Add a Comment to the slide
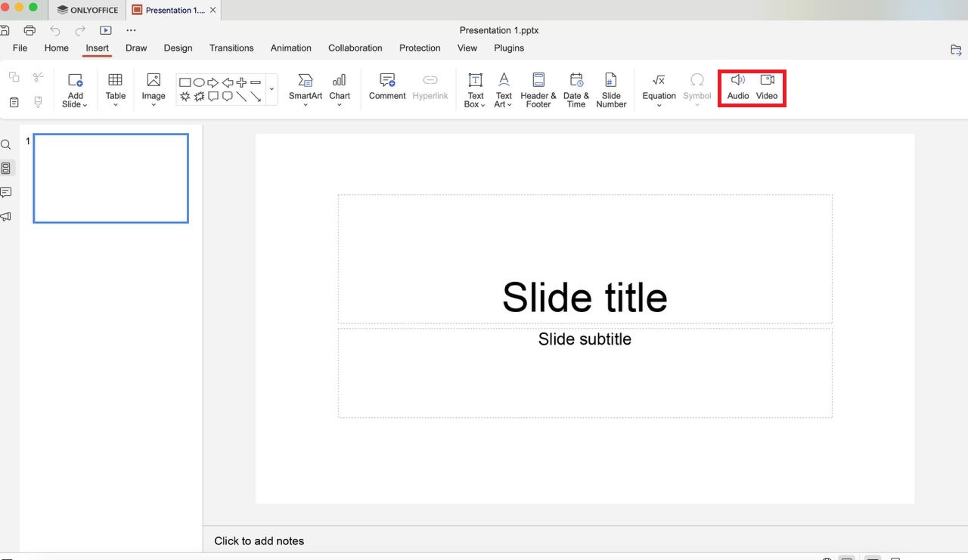The image size is (968, 560). coord(387,87)
